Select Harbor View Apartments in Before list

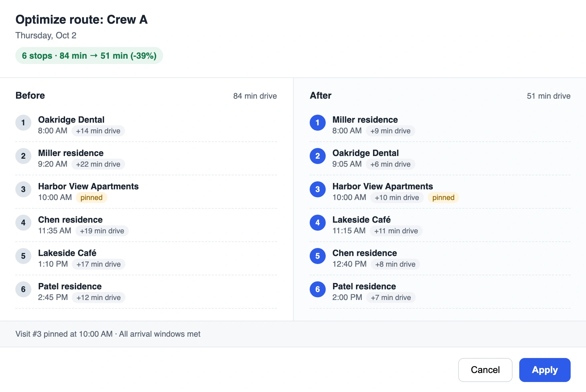coord(88,186)
